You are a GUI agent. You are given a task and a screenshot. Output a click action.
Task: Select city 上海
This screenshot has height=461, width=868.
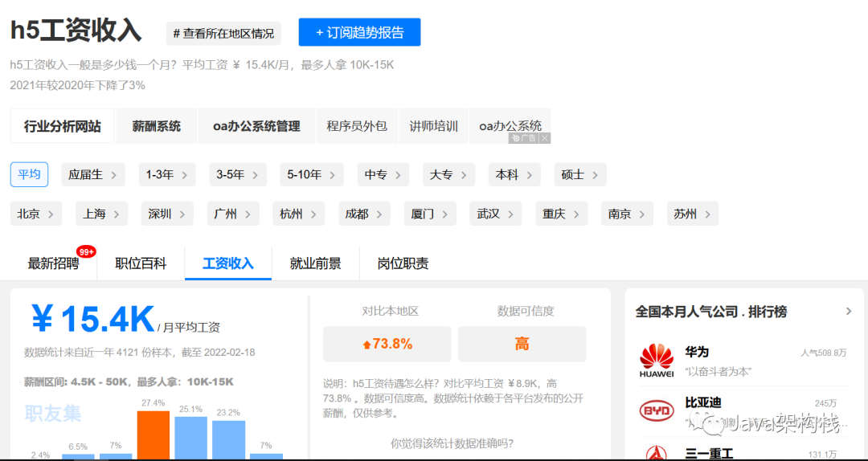tap(102, 214)
